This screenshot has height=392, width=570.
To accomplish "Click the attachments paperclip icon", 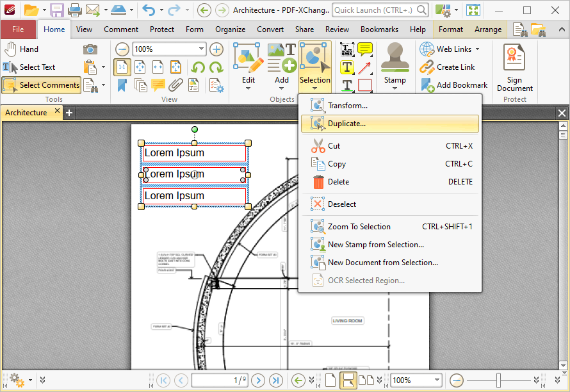I will click(x=175, y=85).
